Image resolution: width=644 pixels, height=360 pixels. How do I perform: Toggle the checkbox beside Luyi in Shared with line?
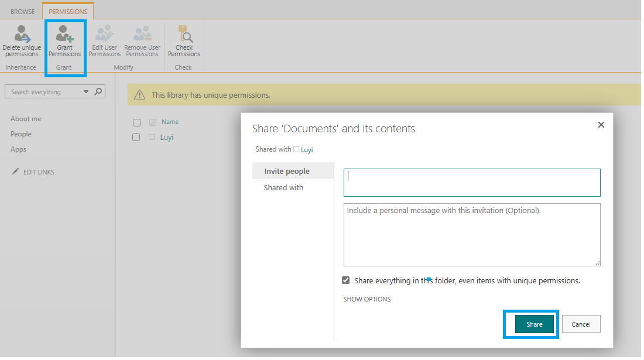tap(296, 149)
